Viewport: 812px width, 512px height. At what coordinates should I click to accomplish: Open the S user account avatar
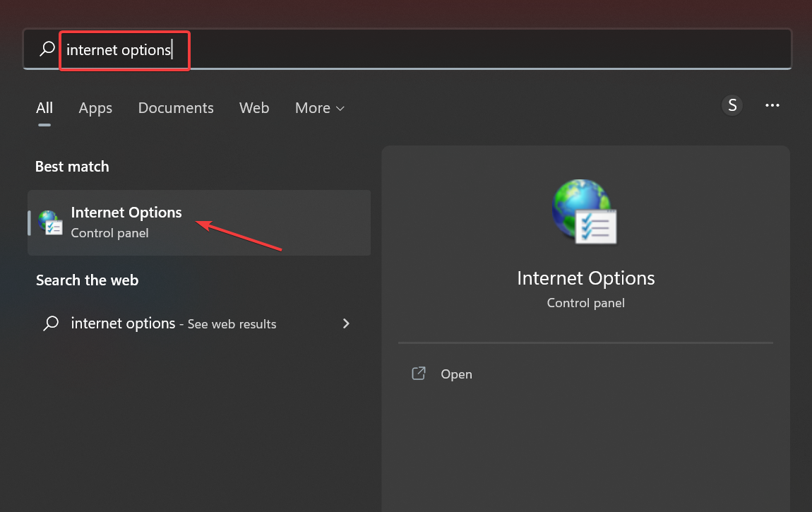(x=732, y=105)
